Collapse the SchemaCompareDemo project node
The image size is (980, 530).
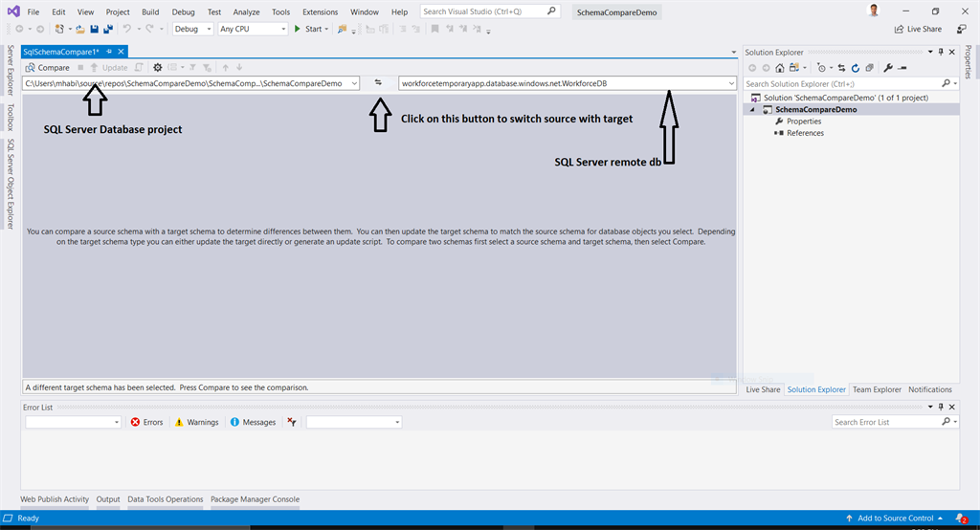coord(752,109)
